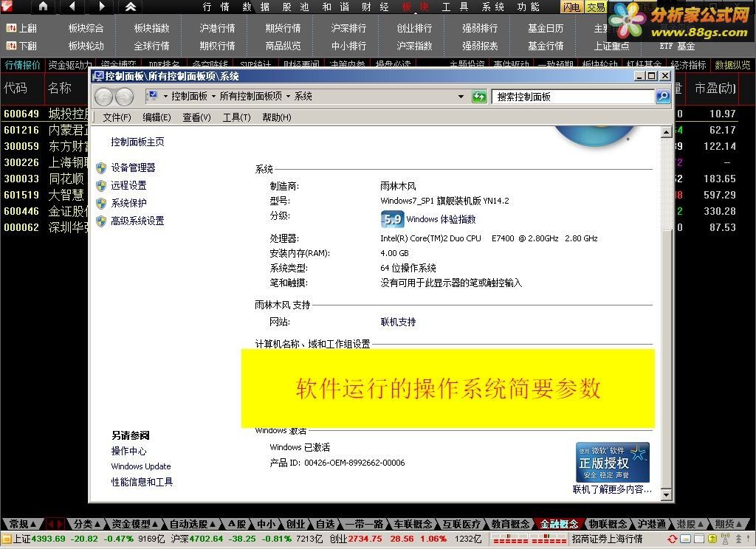Open the 编辑(E) menu
This screenshot has width=756, height=549.
[157, 117]
